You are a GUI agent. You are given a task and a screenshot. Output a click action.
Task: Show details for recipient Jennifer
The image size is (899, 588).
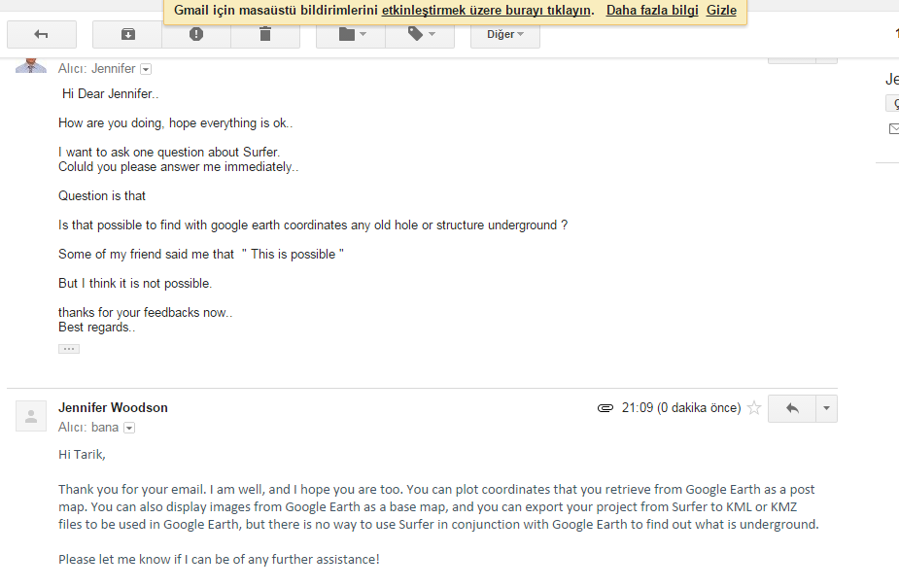click(x=146, y=69)
